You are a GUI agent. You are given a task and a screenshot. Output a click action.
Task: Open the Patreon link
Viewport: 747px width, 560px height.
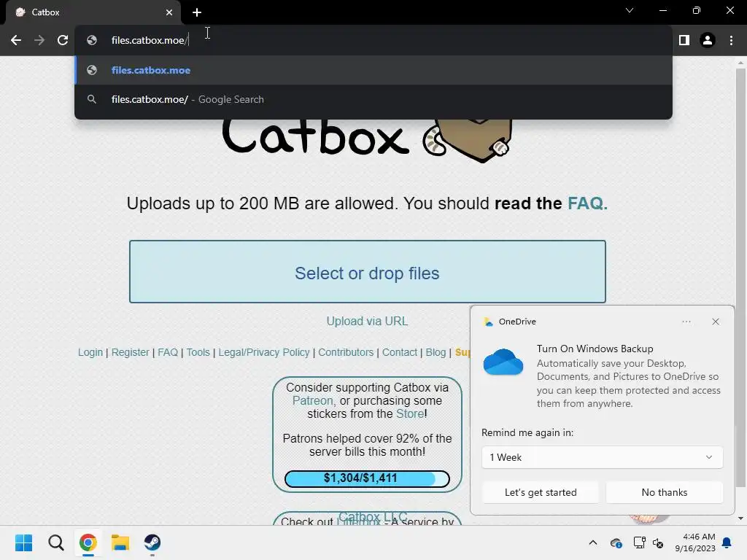[x=313, y=400]
